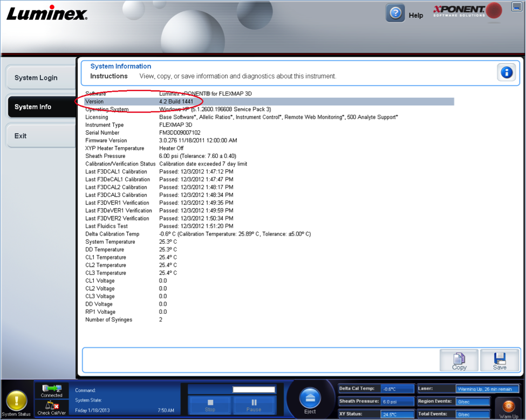Select the CL3 Temperature row

tap(269, 273)
